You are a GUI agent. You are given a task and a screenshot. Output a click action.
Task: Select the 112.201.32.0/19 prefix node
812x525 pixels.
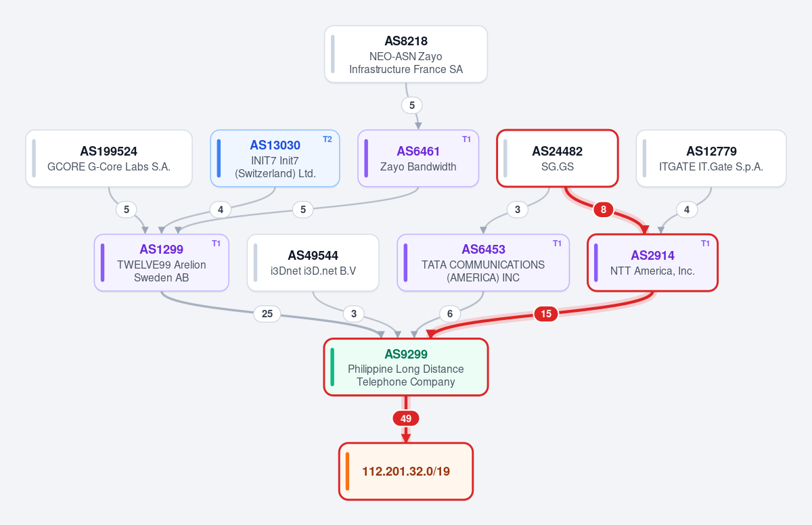coord(406,471)
